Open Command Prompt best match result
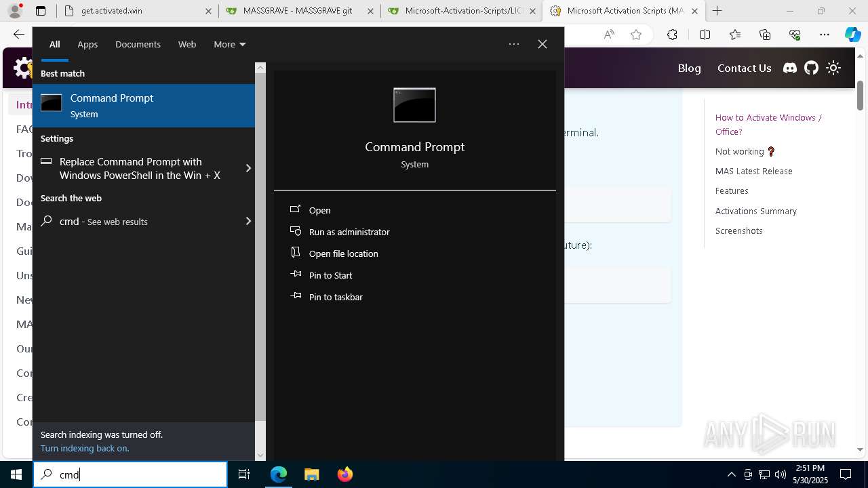The image size is (868, 488). pyautogui.click(x=144, y=106)
